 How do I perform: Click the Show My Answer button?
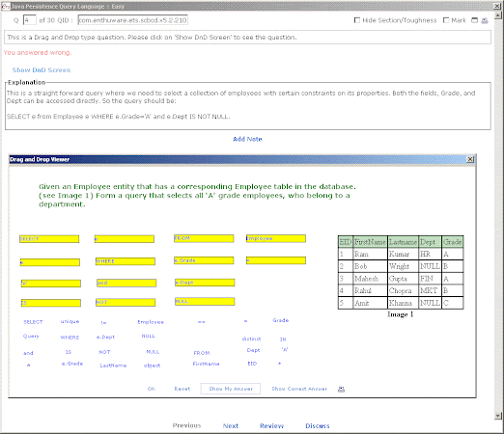(x=231, y=389)
